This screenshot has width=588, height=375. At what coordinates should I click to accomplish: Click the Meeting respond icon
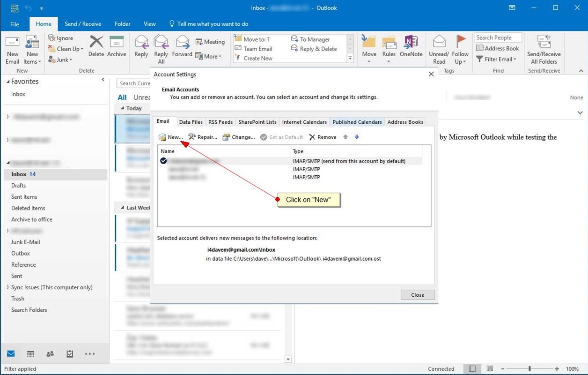(210, 42)
